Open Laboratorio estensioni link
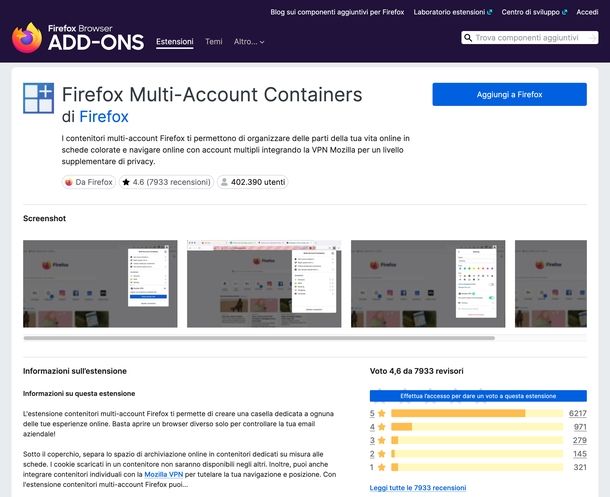 [x=453, y=12]
